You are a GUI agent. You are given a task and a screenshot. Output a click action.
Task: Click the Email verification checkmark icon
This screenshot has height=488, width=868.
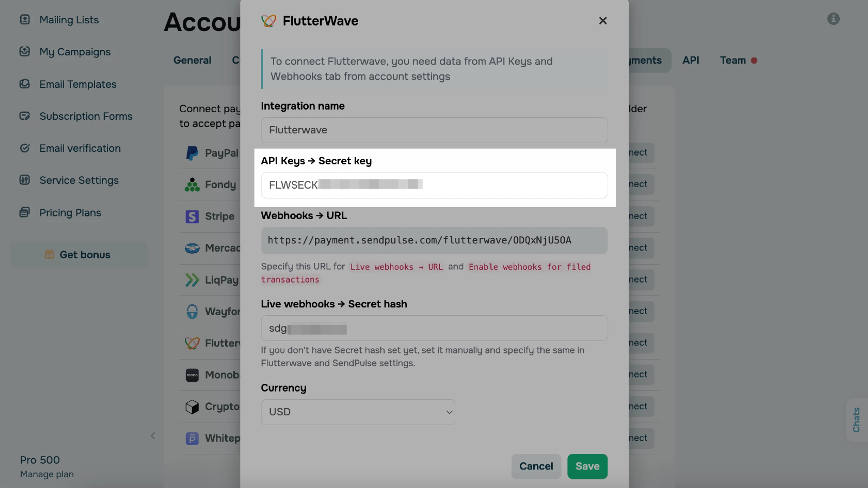pyautogui.click(x=25, y=148)
